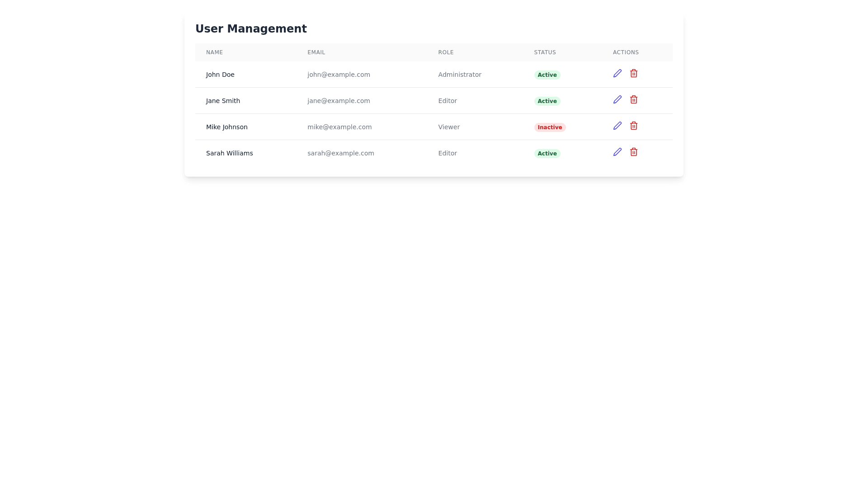Click the Status column header

545,52
